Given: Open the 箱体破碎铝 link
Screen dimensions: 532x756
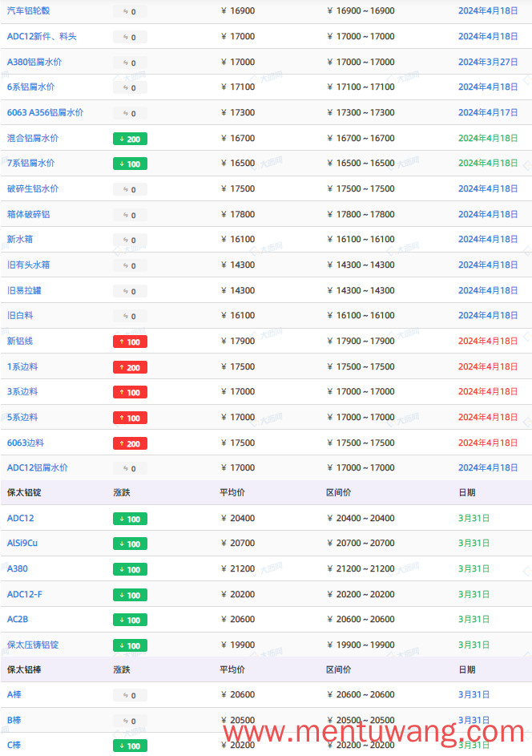Looking at the screenshot, I should (28, 214).
